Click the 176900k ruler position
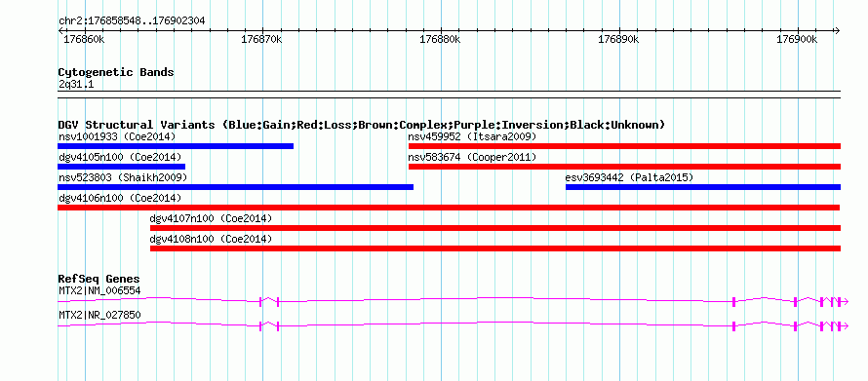 point(797,40)
